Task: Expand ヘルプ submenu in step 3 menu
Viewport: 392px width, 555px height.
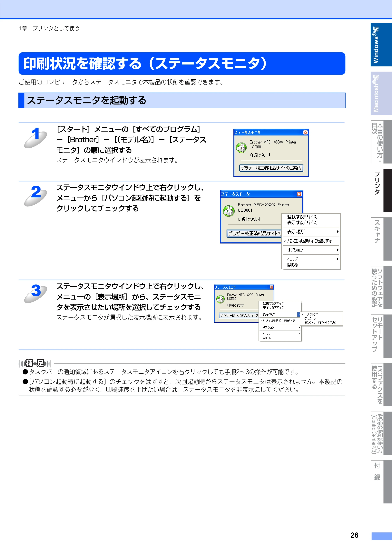Action: click(x=280, y=334)
